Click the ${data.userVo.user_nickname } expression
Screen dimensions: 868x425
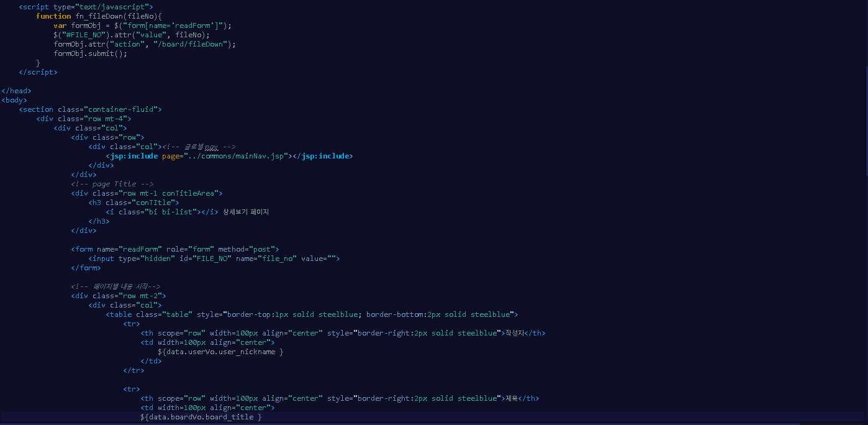[x=220, y=352]
